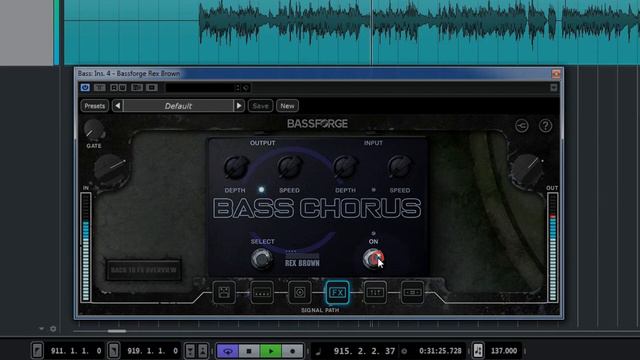Click the record button in transport
The height and width of the screenshot is (360, 640).
[292, 351]
